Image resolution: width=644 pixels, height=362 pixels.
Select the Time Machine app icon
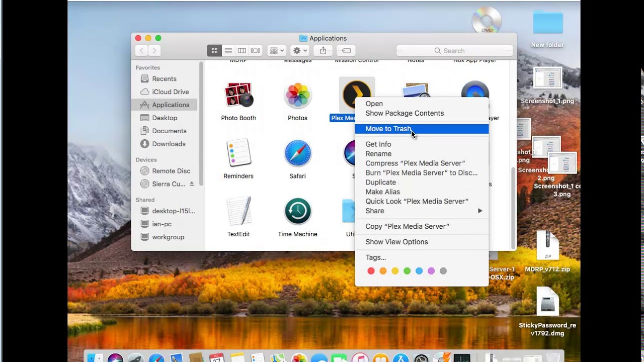(297, 211)
